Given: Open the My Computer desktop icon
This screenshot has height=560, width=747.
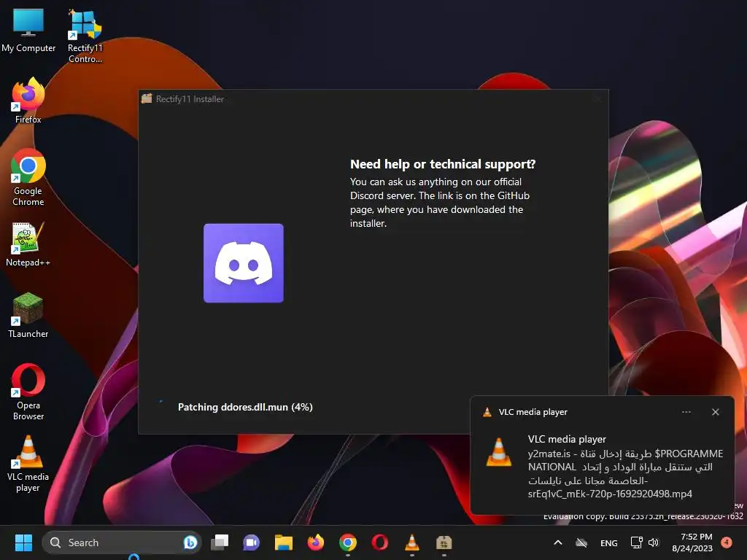Looking at the screenshot, I should click(x=28, y=30).
